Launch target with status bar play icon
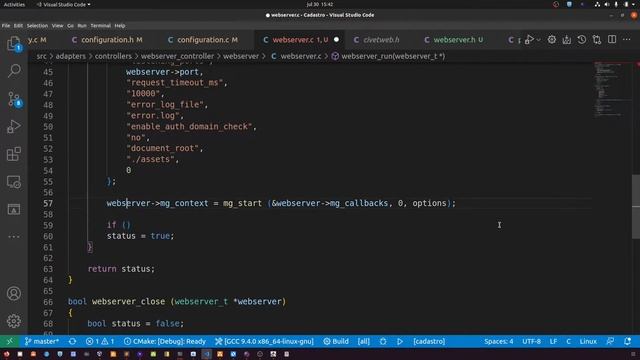Image resolution: width=640 pixels, height=360 pixels. 400,341
